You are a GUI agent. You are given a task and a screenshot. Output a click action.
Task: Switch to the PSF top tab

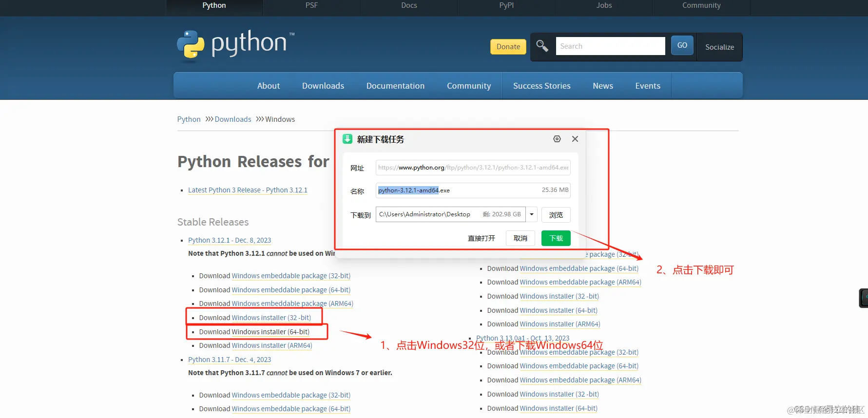[x=311, y=6]
